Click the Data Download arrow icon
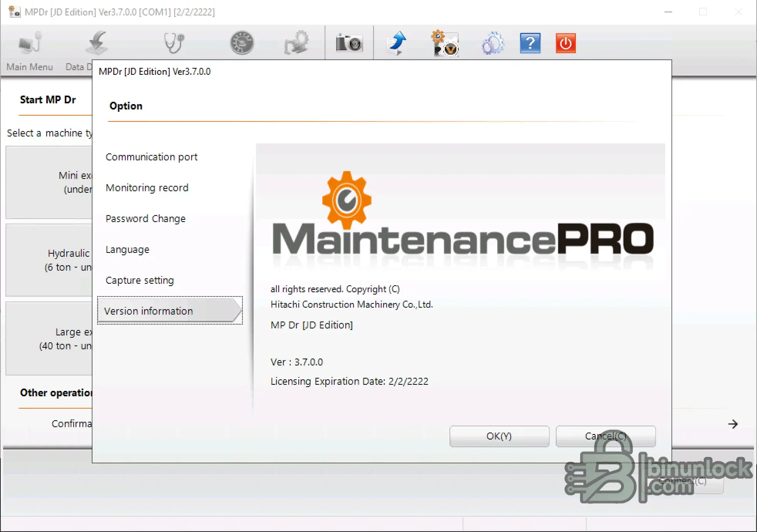 (96, 43)
